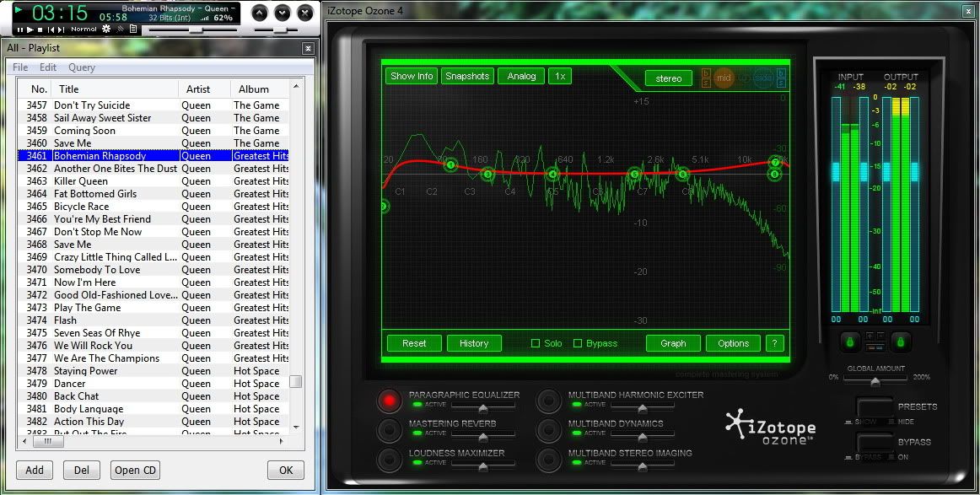Click the Global Amount slider
The image size is (980, 495).
pyautogui.click(x=875, y=380)
